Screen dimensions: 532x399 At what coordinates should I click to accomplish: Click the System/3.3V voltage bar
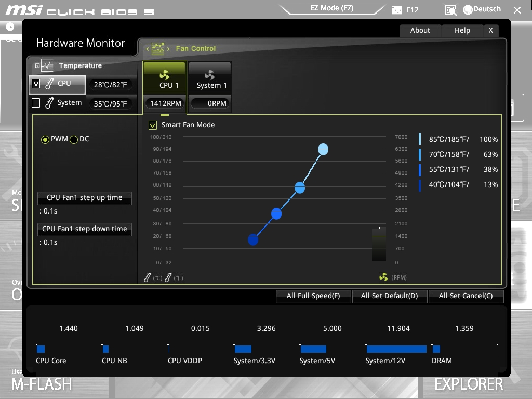243,349
